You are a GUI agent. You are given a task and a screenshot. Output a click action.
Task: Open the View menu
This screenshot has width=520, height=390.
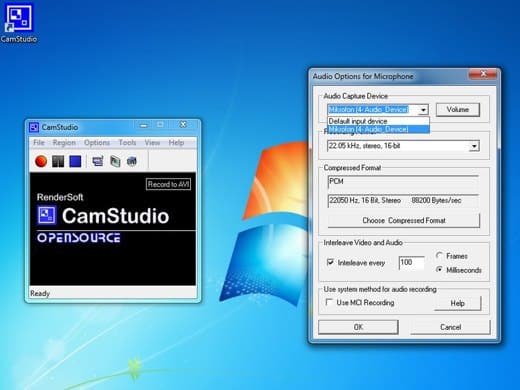pos(152,143)
